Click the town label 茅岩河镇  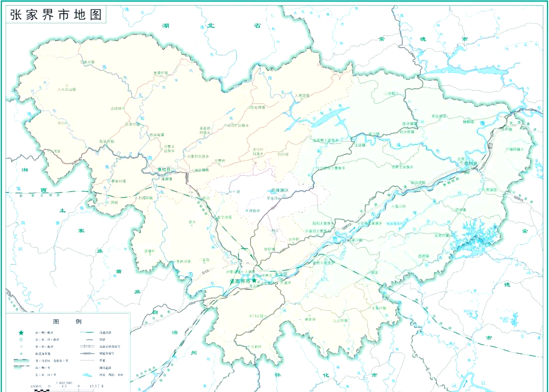(183, 261)
